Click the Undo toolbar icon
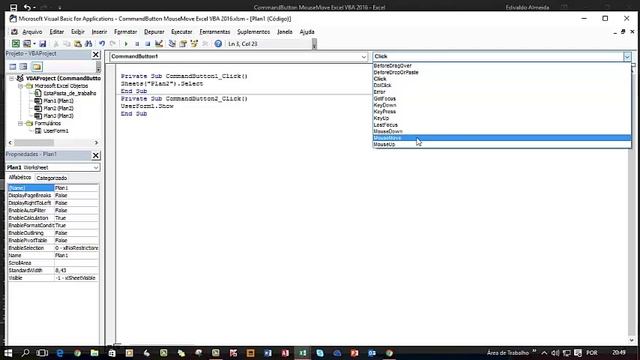The image size is (640, 360). [x=102, y=44]
